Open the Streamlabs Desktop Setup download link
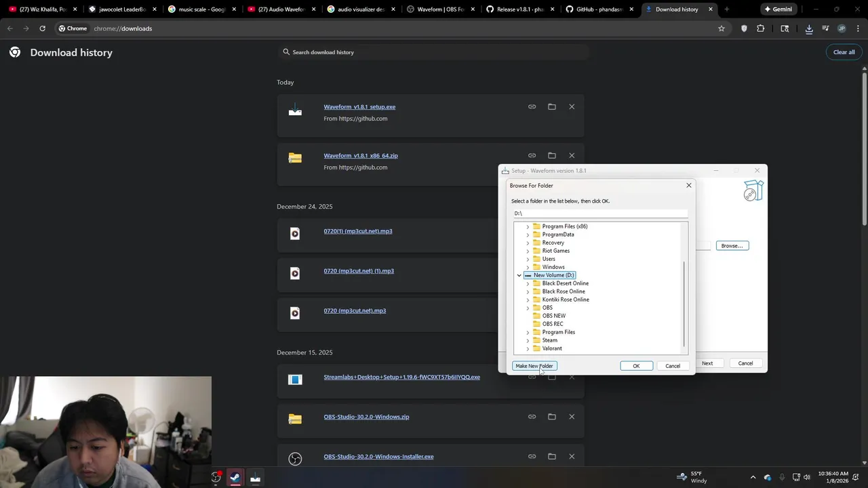868x488 pixels. (401, 377)
